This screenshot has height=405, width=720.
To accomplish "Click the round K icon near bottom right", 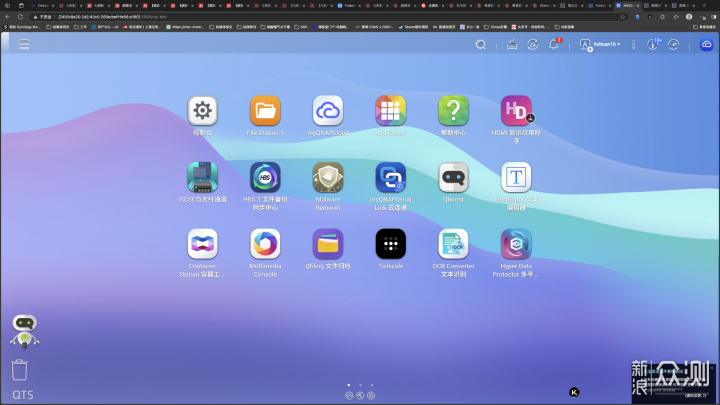I will 574,392.
